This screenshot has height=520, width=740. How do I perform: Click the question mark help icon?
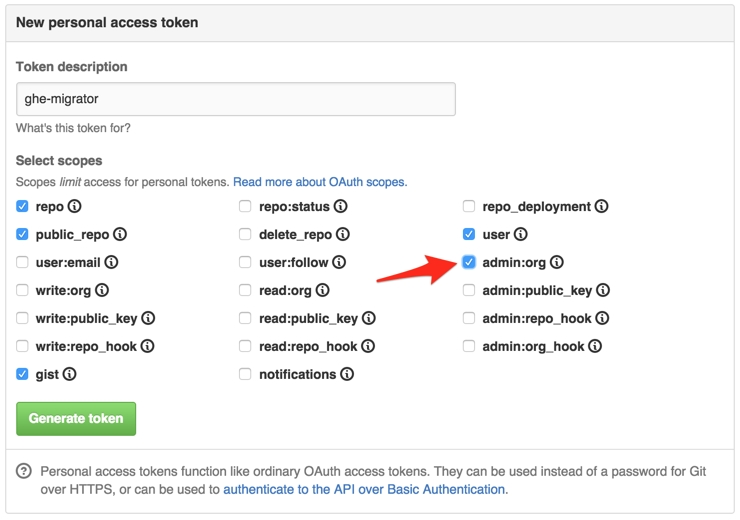click(23, 472)
